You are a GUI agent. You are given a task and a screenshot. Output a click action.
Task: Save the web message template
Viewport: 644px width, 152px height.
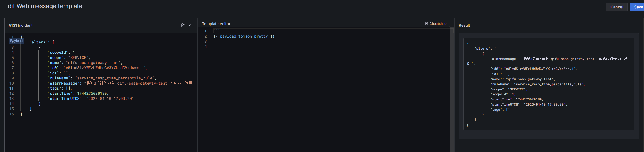tap(638, 7)
